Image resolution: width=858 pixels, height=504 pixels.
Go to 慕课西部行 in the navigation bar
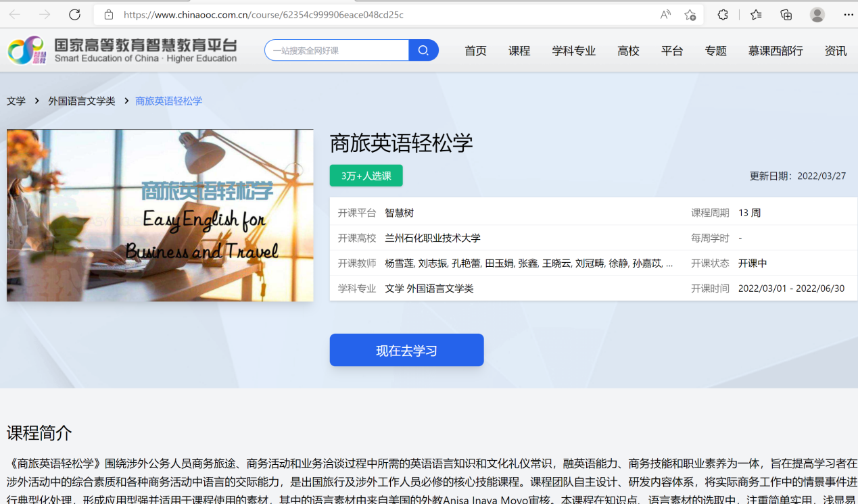point(776,51)
